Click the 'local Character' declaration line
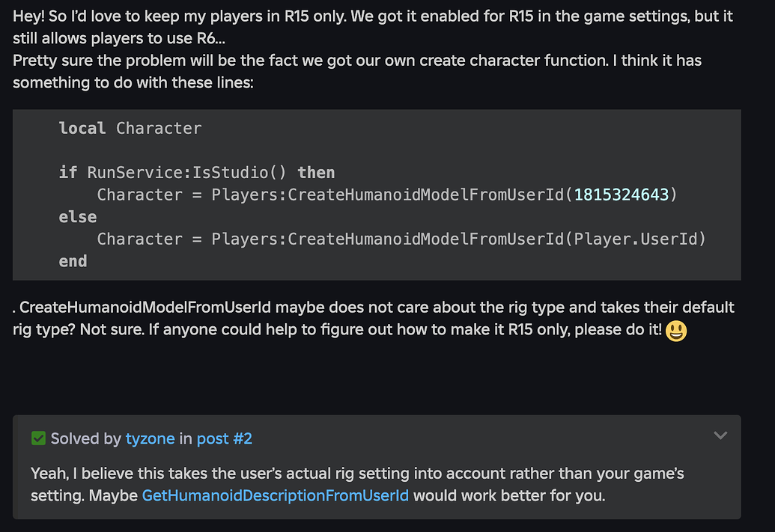Image resolution: width=775 pixels, height=532 pixels. [x=130, y=128]
